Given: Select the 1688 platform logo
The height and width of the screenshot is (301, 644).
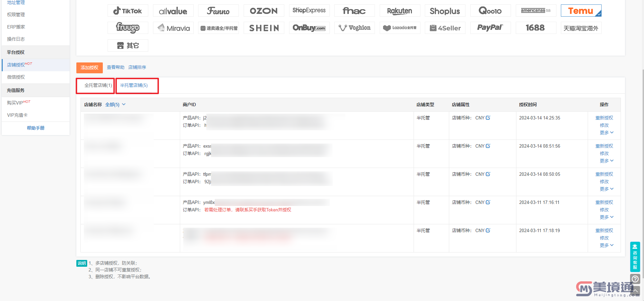Looking at the screenshot, I should click(x=536, y=28).
